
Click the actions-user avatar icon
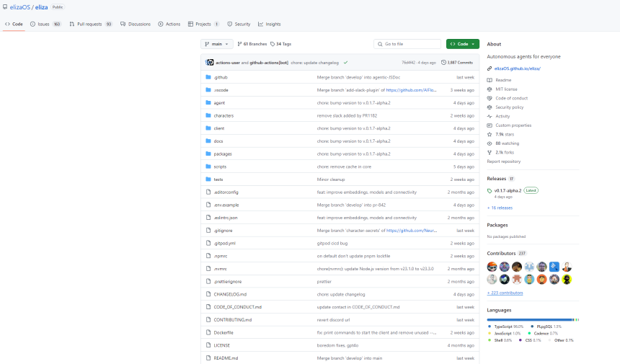pyautogui.click(x=208, y=63)
